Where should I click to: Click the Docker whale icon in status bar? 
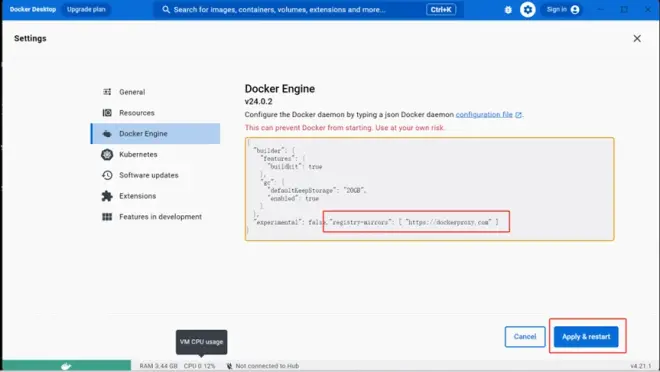click(67, 366)
